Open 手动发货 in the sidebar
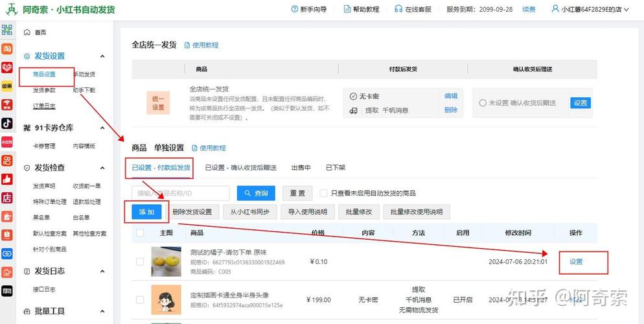Viewport: 644px width, 324px height. 84,75
